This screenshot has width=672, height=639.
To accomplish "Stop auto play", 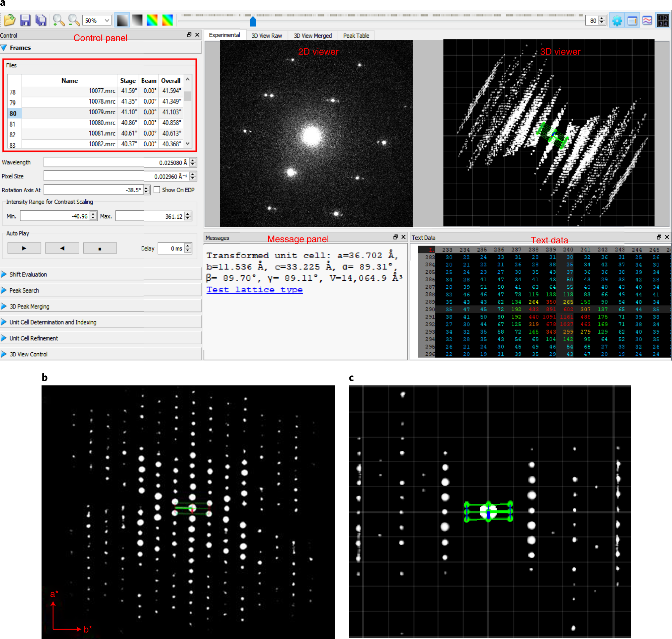I will (x=100, y=248).
